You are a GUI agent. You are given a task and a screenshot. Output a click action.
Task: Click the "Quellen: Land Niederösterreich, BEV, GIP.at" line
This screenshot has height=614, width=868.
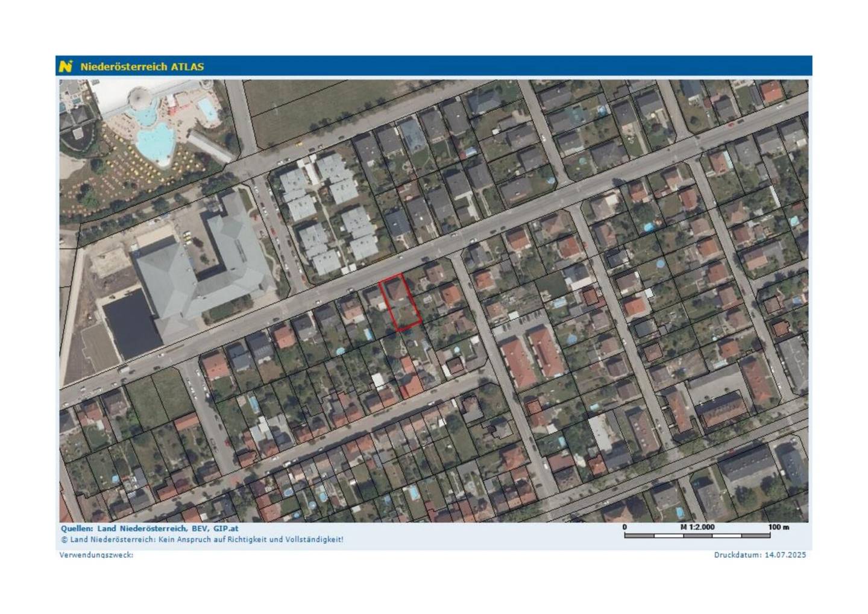tap(149, 528)
